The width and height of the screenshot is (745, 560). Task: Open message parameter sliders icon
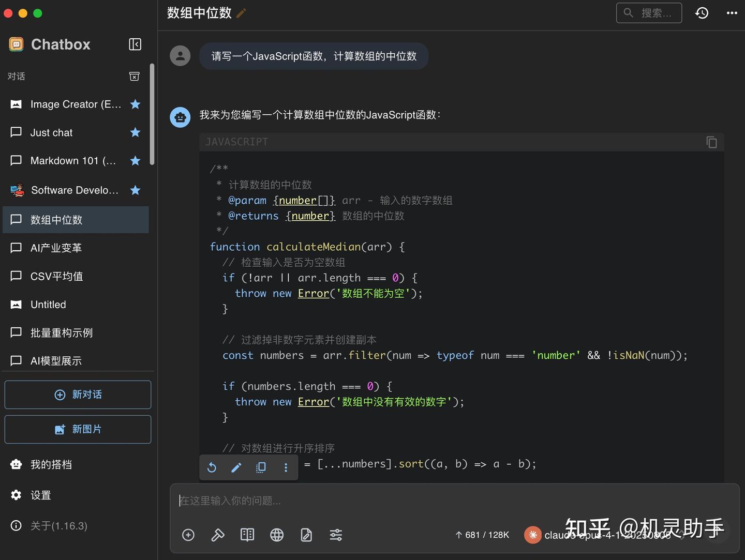336,535
